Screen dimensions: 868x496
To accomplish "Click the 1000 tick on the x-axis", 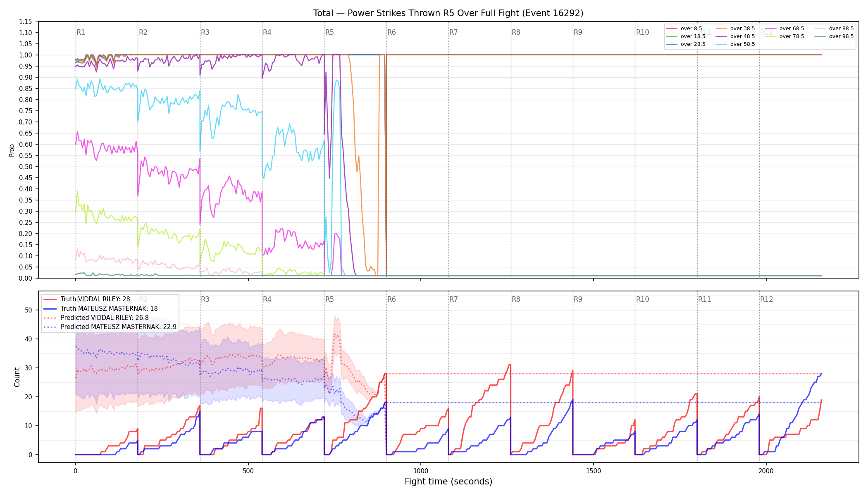I will (x=421, y=471).
